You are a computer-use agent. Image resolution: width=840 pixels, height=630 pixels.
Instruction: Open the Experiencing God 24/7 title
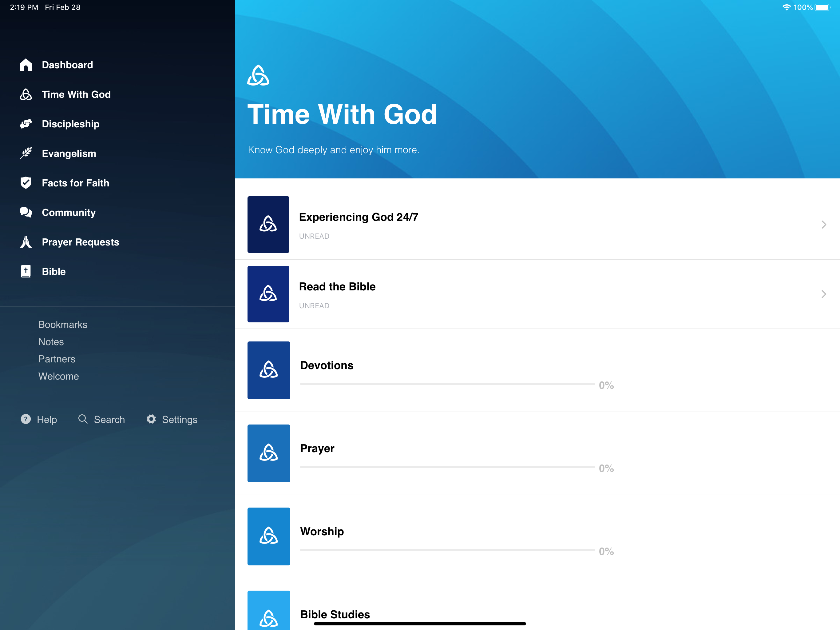coord(359,217)
